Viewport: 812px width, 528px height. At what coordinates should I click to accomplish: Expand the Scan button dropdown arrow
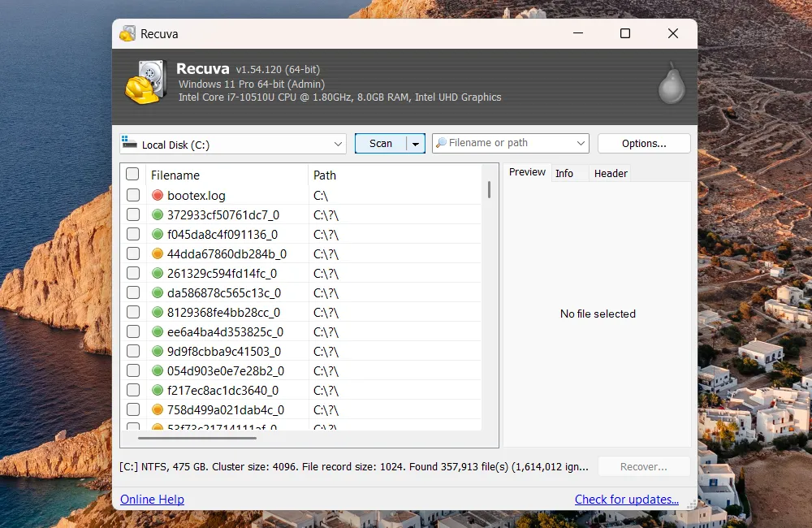pyautogui.click(x=416, y=144)
